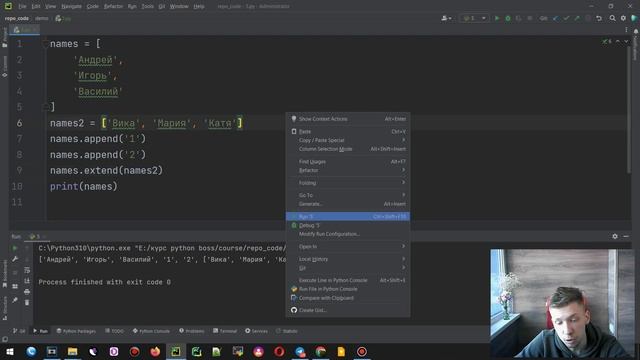Image resolution: width=640 pixels, height=360 pixels.
Task: Switch to the Python Packages tool tab
Action: (x=76, y=331)
